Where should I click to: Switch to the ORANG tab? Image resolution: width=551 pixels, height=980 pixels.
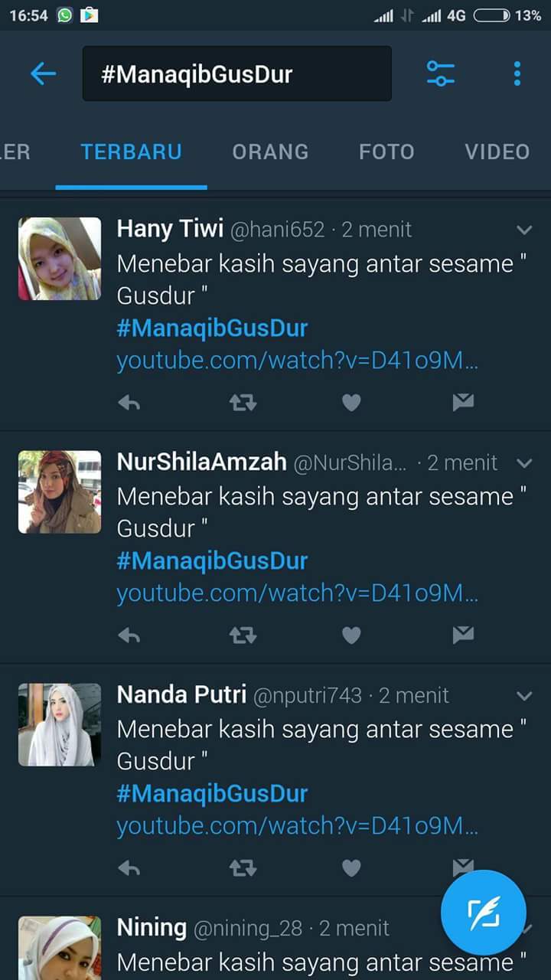point(270,152)
